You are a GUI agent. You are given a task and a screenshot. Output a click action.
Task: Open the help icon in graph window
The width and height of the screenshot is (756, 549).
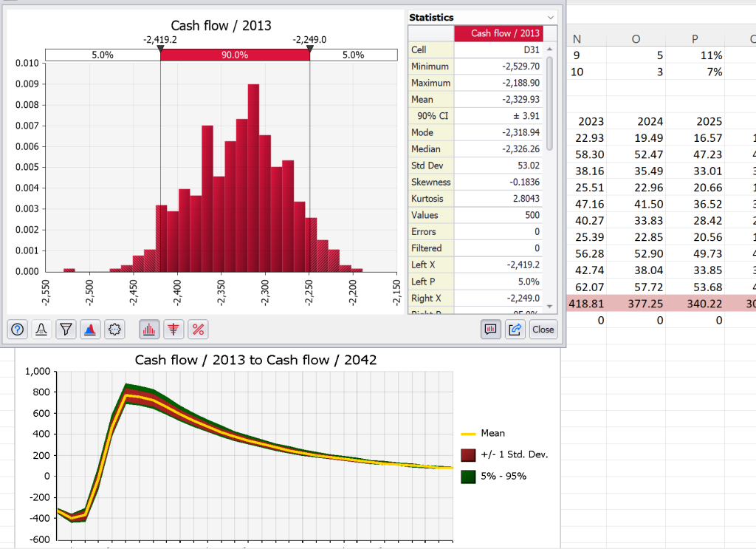pyautogui.click(x=18, y=330)
